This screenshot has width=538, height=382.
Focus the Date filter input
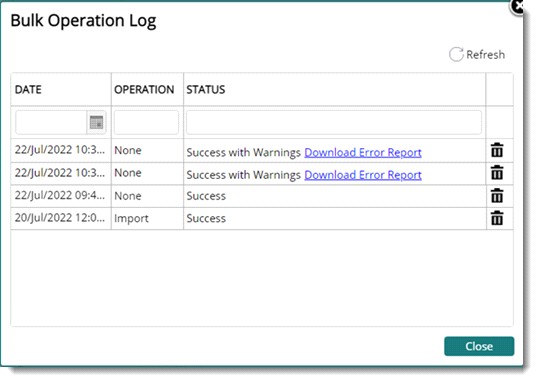(x=51, y=122)
